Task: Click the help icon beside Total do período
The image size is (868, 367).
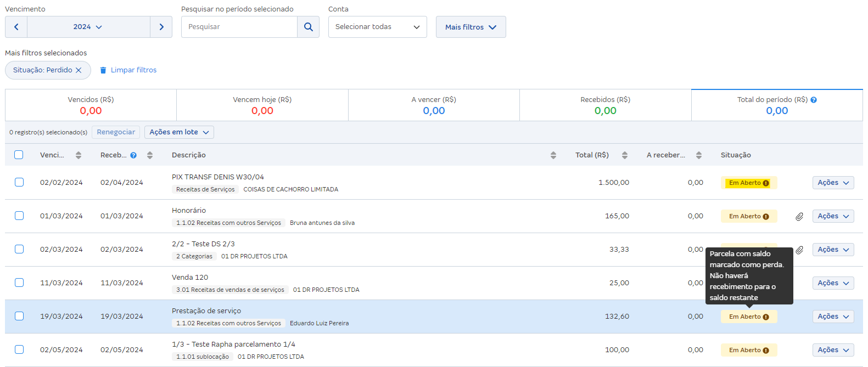Action: pos(814,100)
